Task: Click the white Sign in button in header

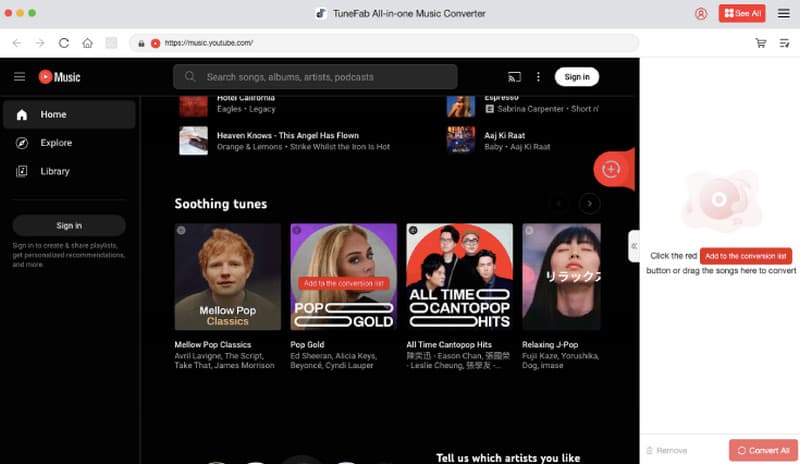Action: [x=577, y=77]
